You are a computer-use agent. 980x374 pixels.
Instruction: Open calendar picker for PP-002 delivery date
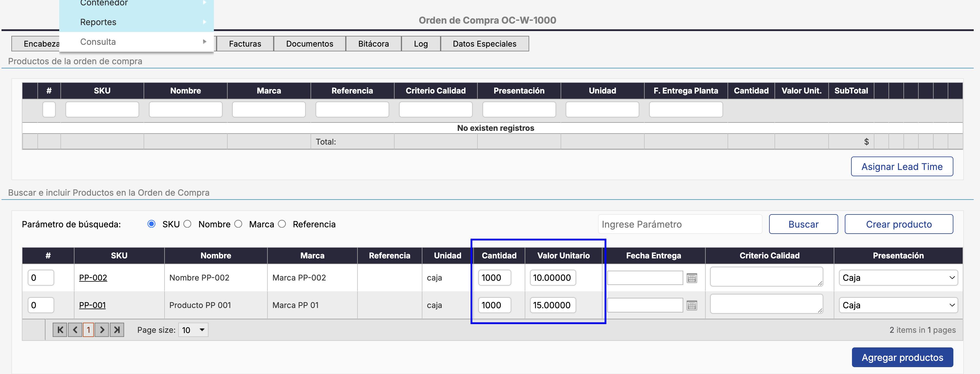click(692, 278)
